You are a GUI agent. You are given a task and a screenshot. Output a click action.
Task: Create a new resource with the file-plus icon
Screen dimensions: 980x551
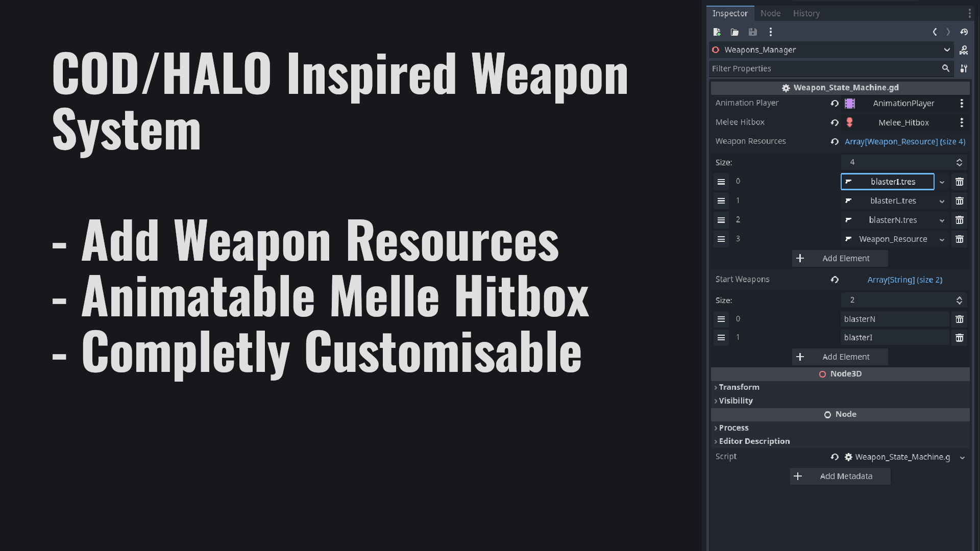point(717,32)
